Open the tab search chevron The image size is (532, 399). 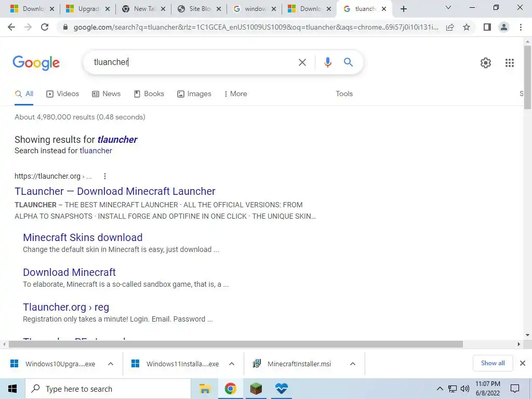(448, 7)
